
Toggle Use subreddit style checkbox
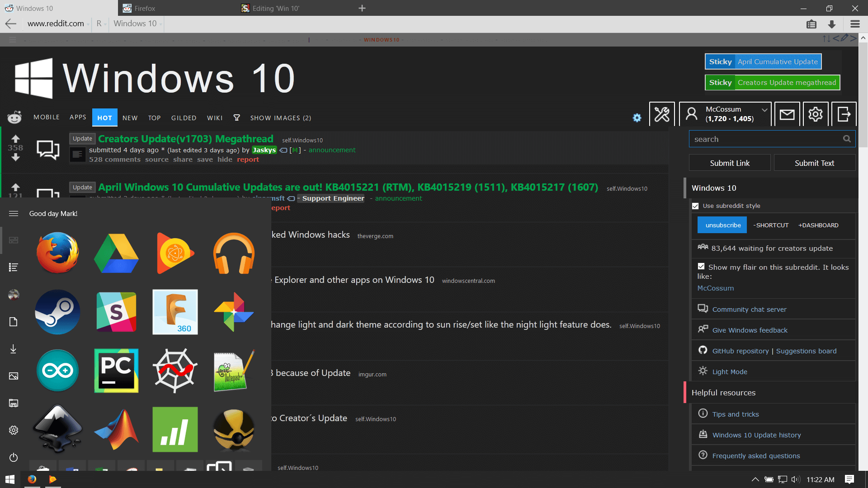[695, 206]
